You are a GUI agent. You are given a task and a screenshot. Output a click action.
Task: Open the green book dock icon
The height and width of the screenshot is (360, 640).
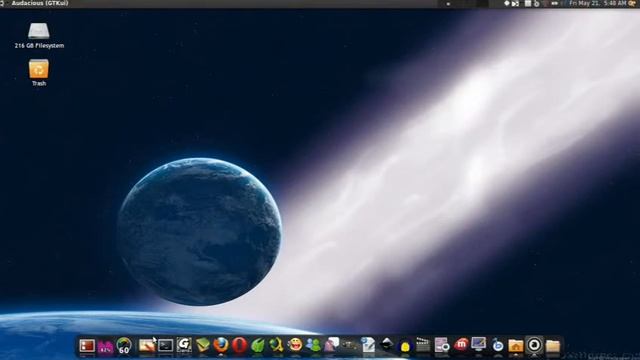click(x=202, y=345)
